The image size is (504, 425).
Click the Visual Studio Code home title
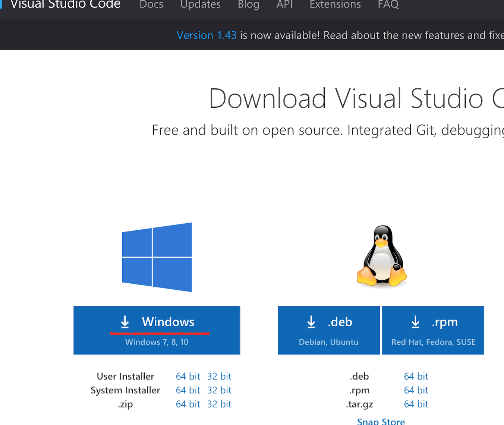pos(66,5)
